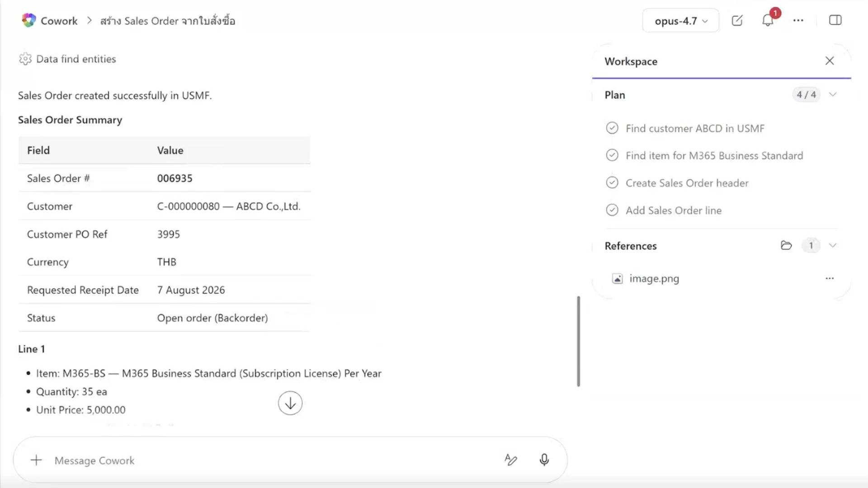Click the Sales Order conversation title in the breadcrumb

168,21
